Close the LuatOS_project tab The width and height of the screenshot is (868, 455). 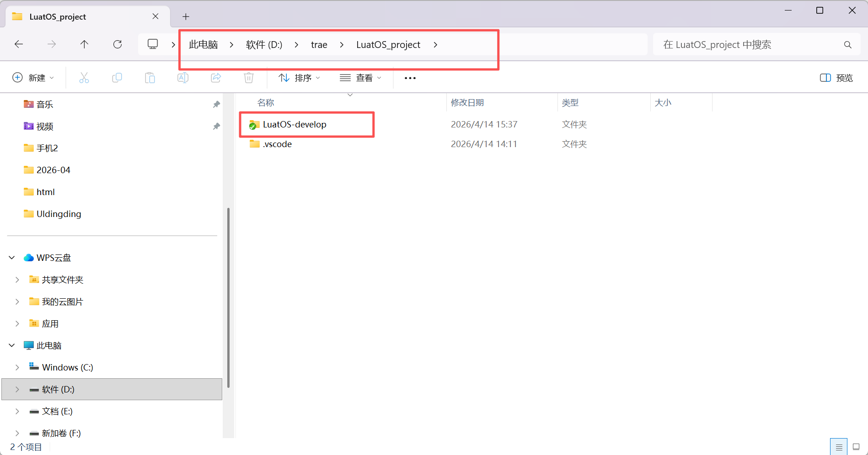155,16
